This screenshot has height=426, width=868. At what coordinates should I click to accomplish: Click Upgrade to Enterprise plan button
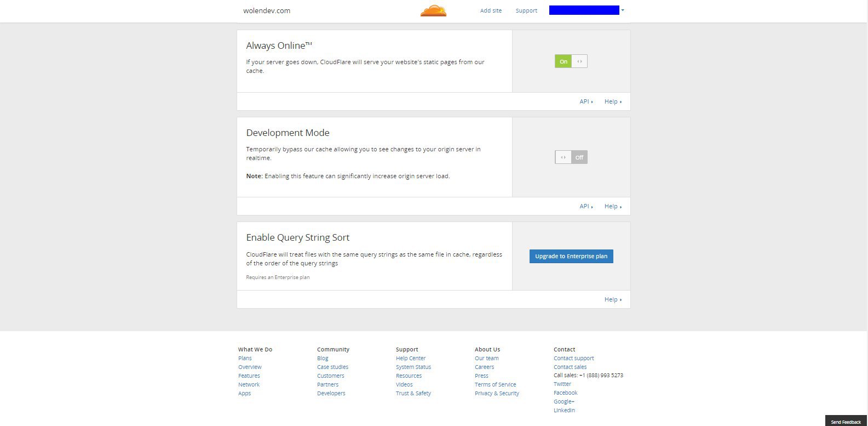[x=571, y=256]
